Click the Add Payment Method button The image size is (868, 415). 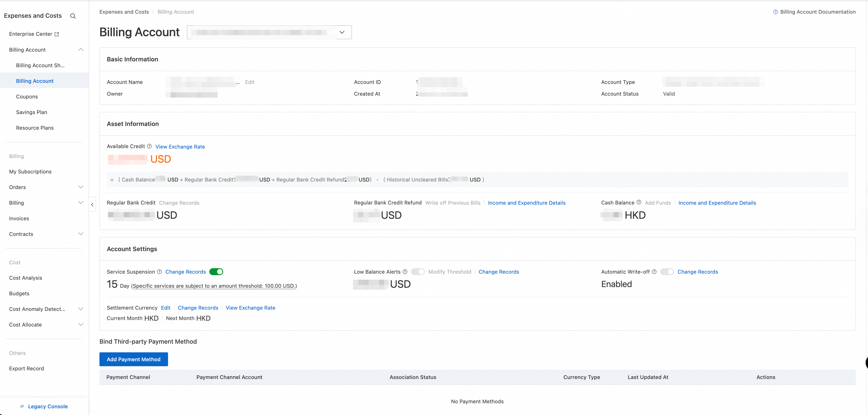click(x=134, y=359)
